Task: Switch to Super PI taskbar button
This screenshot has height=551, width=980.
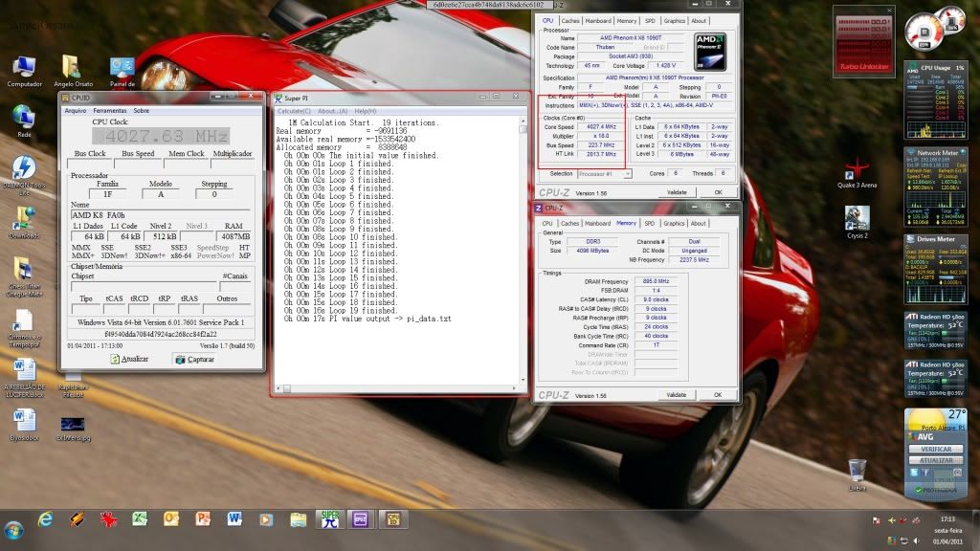Action: [329, 519]
